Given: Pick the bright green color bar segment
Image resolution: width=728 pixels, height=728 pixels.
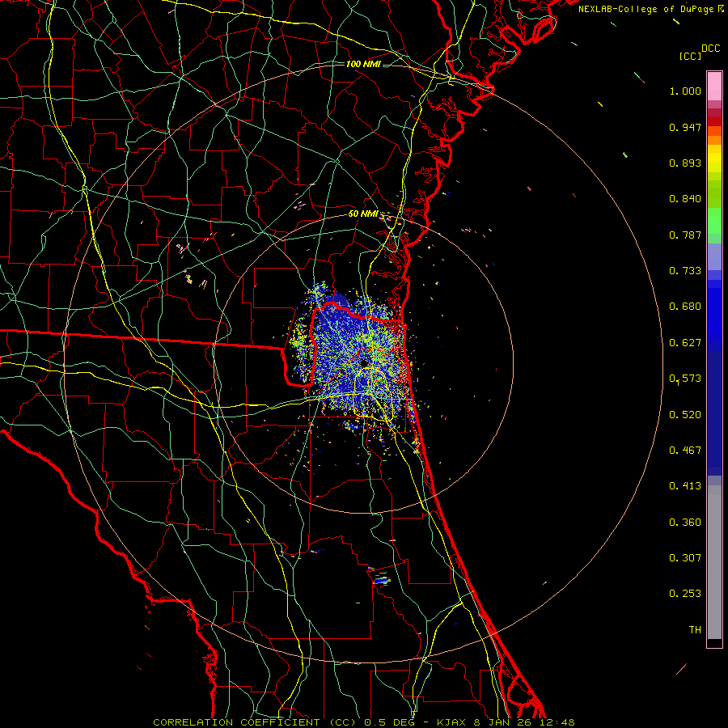Looking at the screenshot, I should [714, 221].
